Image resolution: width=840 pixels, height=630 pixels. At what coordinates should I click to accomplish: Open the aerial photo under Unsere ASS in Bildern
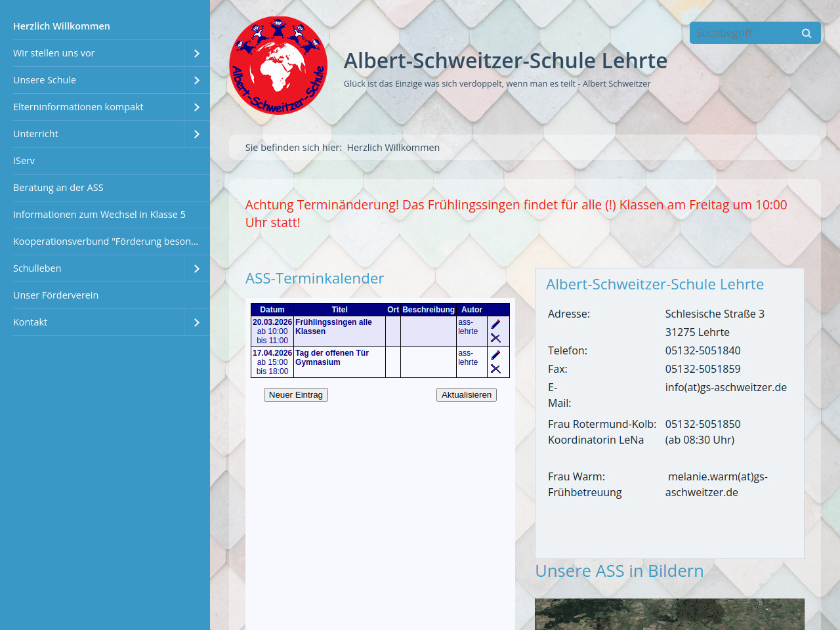tap(669, 614)
